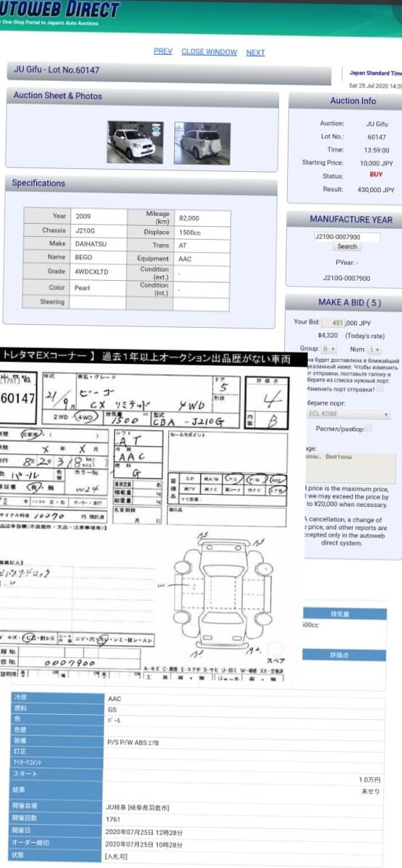Select the 未せり result value
Image resolution: width=402 pixels, height=868 pixels.
(370, 791)
